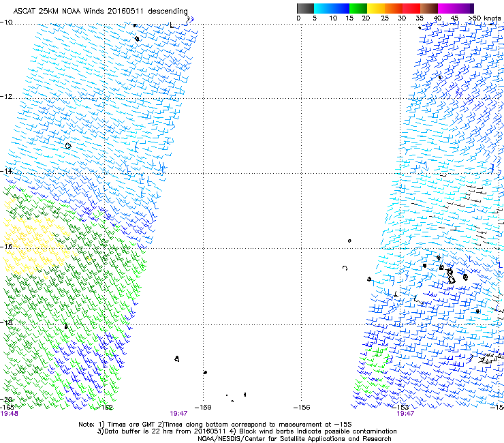Screen dimensions: 504x443
Task: Pick the brown 35–40 knots legend swatch
Action: point(429,8)
